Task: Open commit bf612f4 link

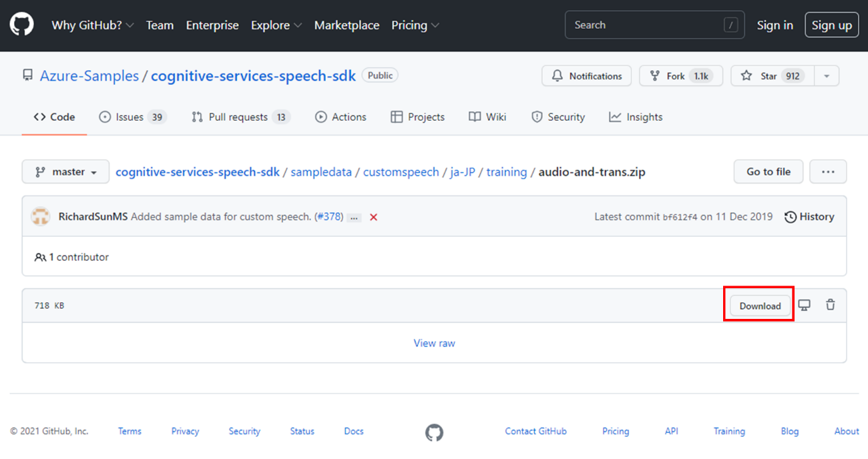Action: (680, 217)
